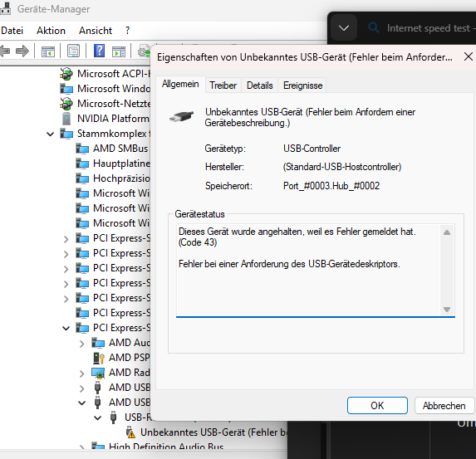This screenshot has width=476, height=459.
Task: Close the Eigenschaften dialog
Action: (469, 56)
